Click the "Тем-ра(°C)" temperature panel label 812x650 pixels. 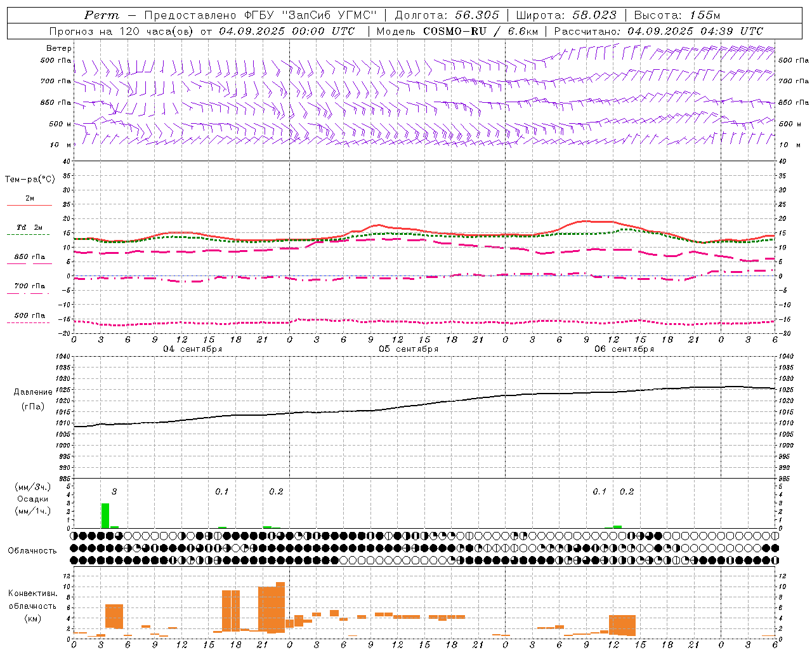30,180
